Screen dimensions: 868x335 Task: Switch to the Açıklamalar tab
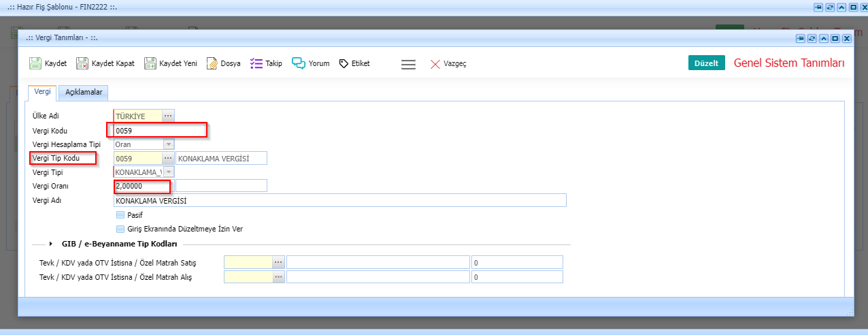[83, 92]
